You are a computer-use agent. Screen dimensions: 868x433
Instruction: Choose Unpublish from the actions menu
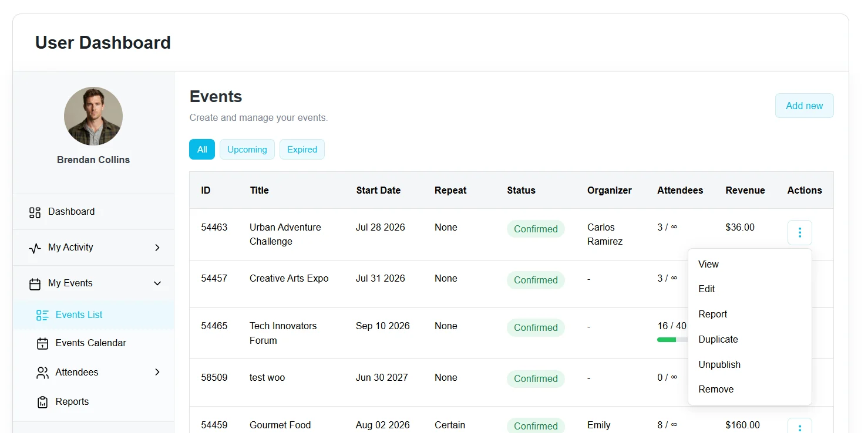(750, 364)
